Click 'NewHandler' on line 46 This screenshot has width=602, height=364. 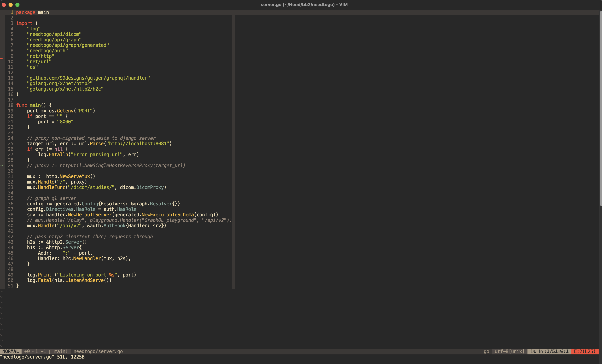pos(87,258)
